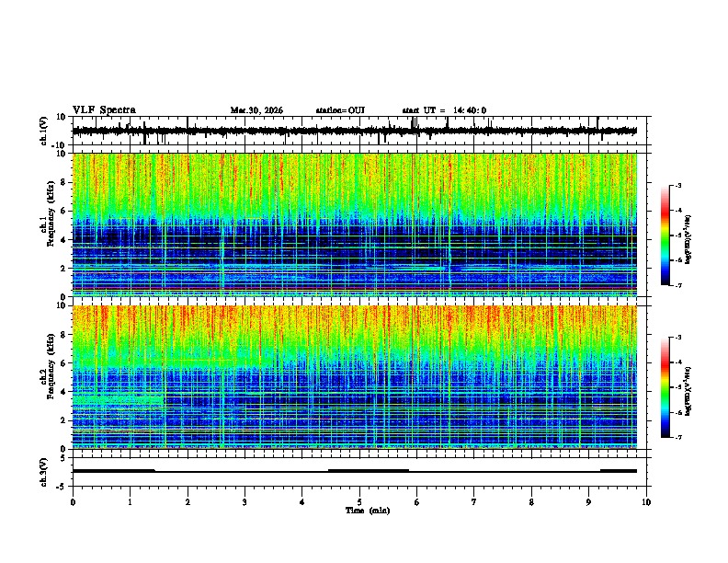The image size is (728, 563).
Task: Click the ch.3(V) axis label
Action: coord(44,472)
